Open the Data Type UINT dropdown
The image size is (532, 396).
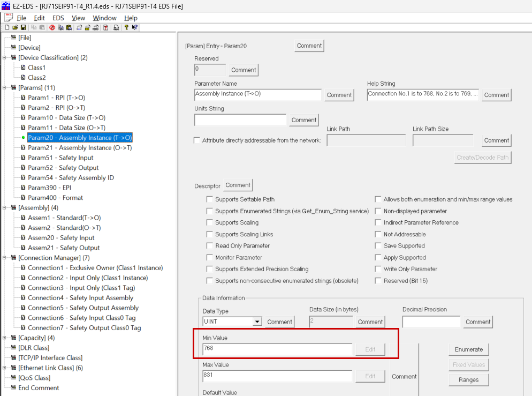coord(257,322)
